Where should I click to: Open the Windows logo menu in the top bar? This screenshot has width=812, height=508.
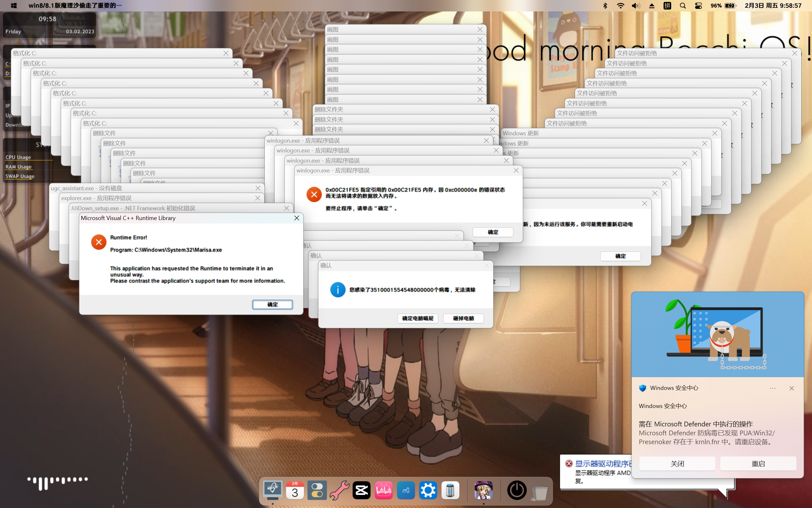pos(14,6)
